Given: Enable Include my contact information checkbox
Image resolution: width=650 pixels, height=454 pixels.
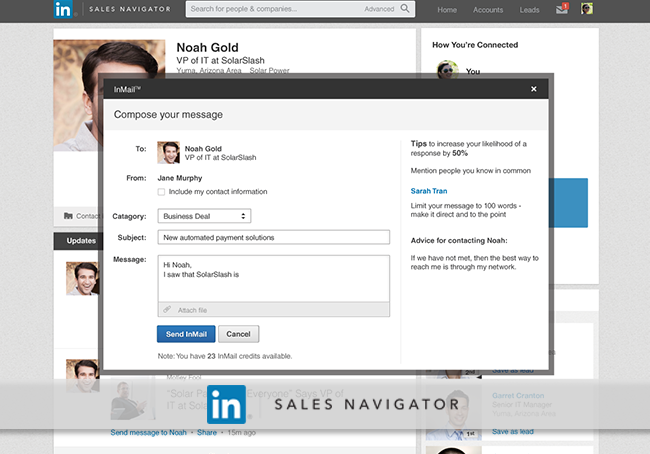Looking at the screenshot, I should point(162,192).
